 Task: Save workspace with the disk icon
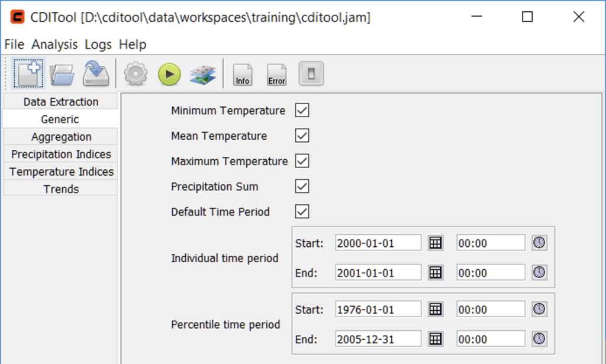click(96, 75)
